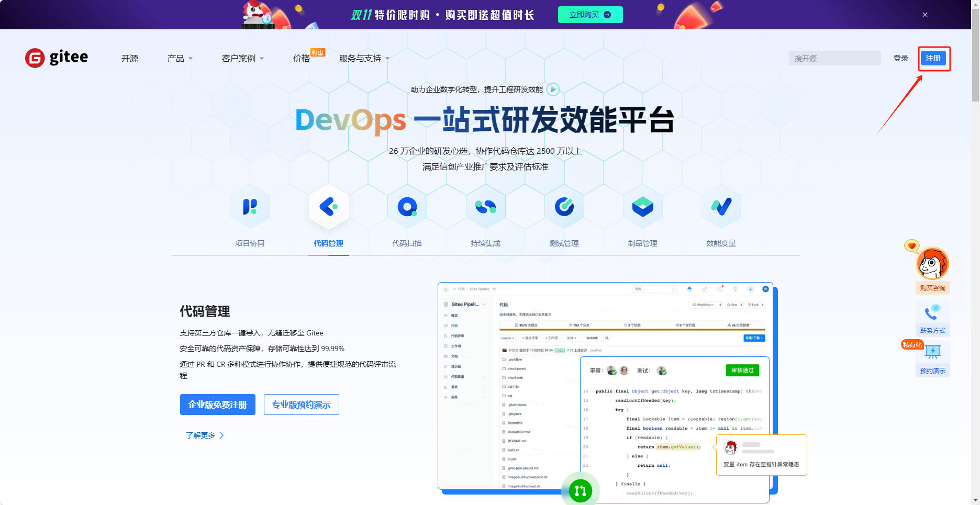Close the top promotional banner
The image size is (980, 505).
pyautogui.click(x=925, y=15)
